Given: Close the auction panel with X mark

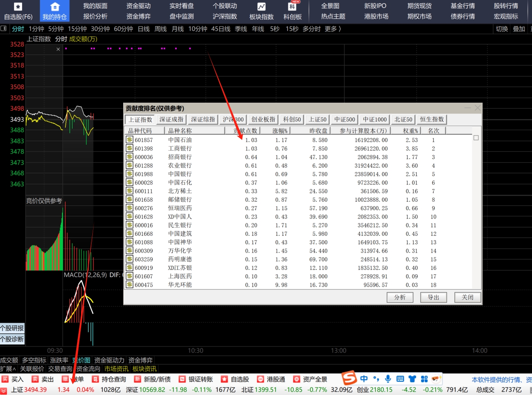Looking at the screenshot, I should click(58, 49).
